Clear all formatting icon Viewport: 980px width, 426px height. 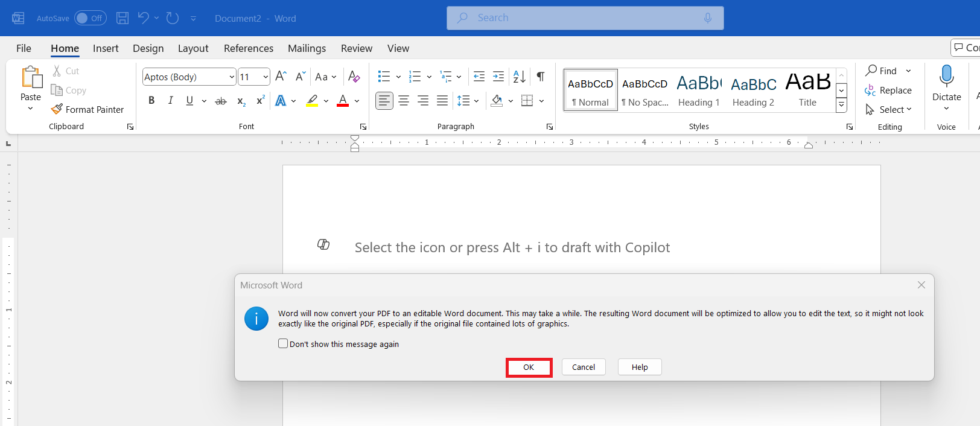[x=354, y=77]
